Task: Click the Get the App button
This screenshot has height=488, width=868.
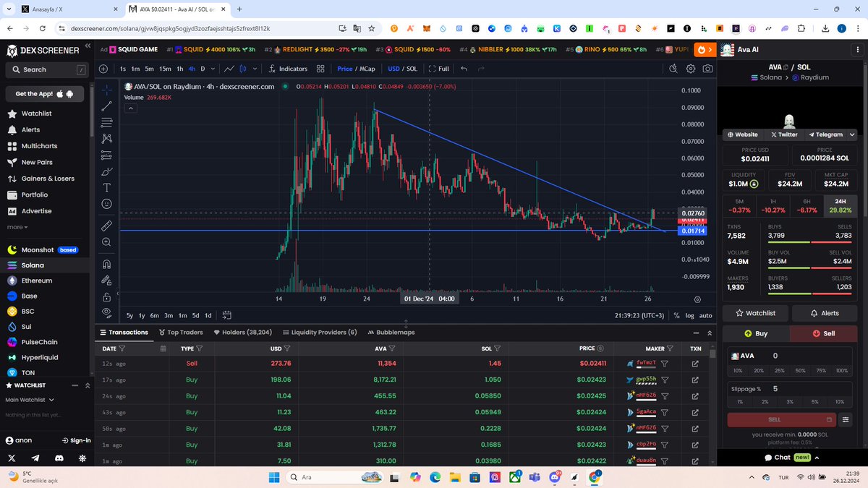Action: pos(44,94)
